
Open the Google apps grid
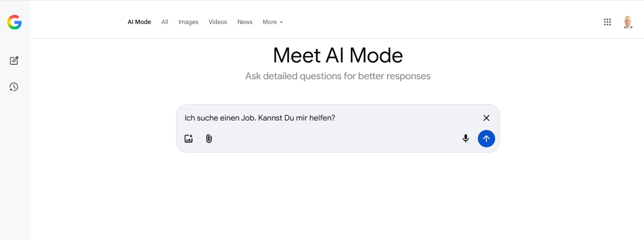tap(607, 22)
